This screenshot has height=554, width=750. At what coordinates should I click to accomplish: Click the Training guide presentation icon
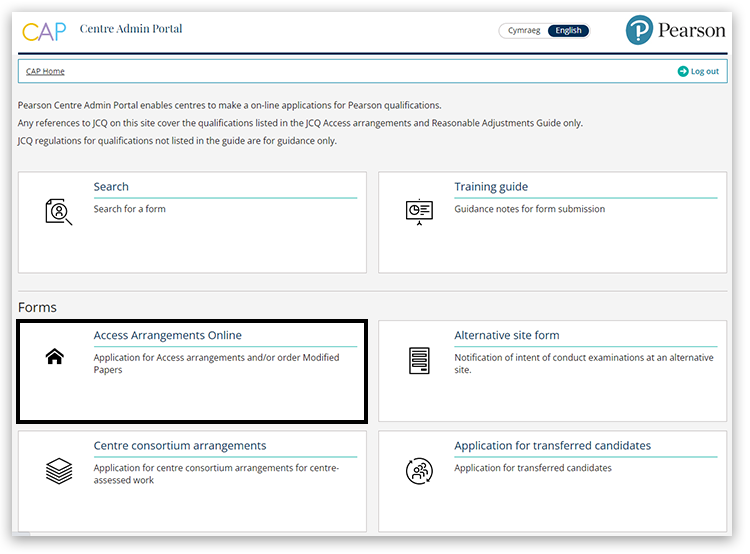[x=419, y=211]
